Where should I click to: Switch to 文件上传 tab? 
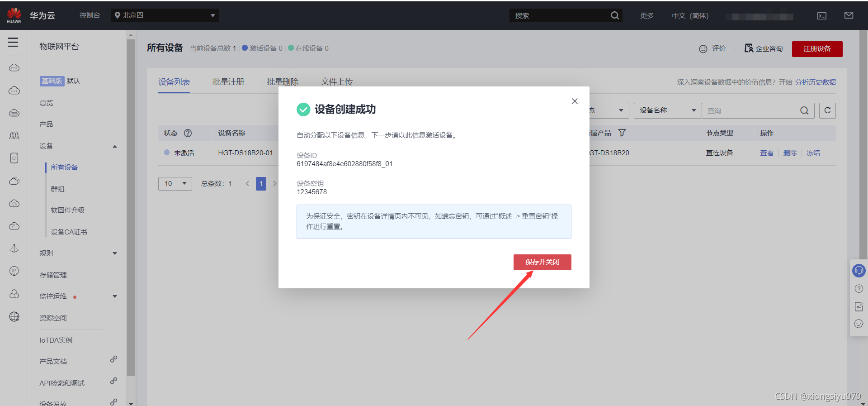coord(337,82)
